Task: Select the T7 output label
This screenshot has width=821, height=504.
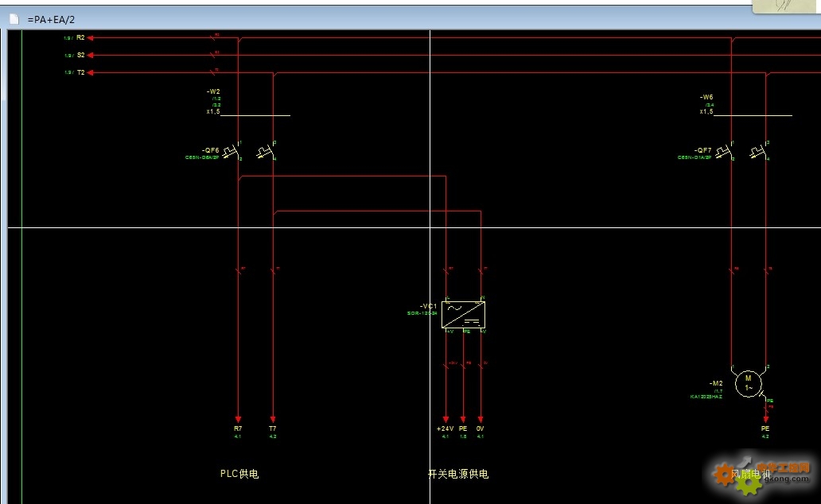Action: coord(272,428)
